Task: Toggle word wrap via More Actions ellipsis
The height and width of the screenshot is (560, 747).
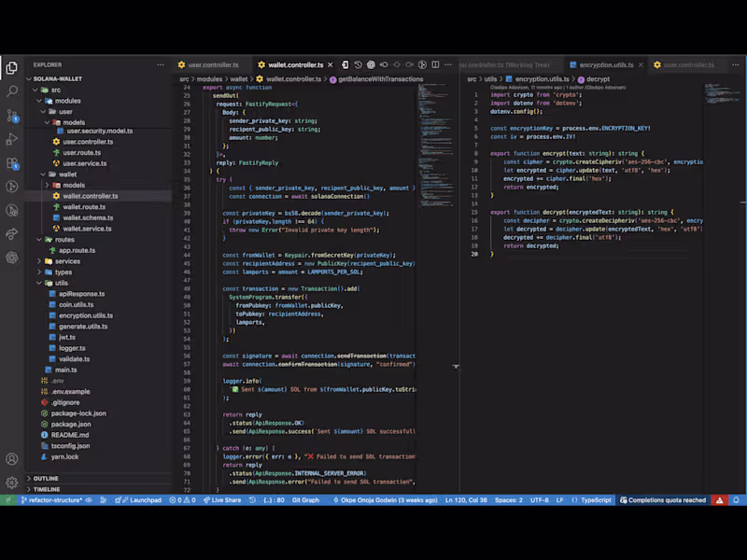Action: click(x=447, y=64)
